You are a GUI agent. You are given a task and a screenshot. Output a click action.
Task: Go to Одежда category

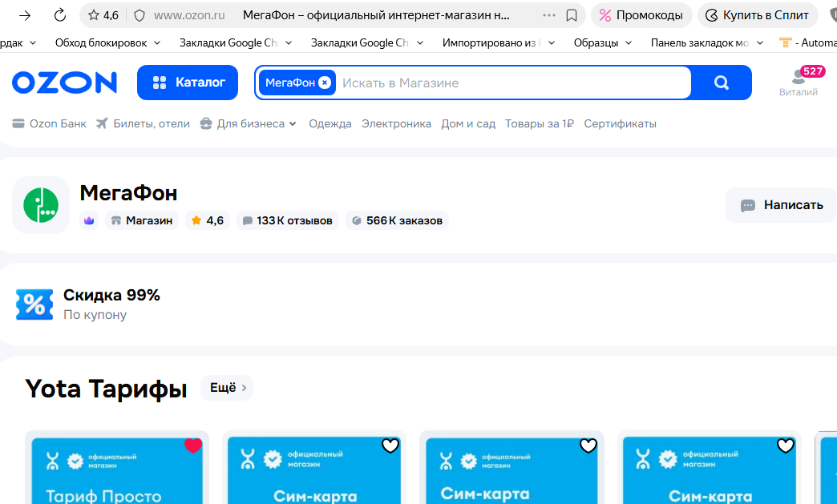pyautogui.click(x=330, y=123)
